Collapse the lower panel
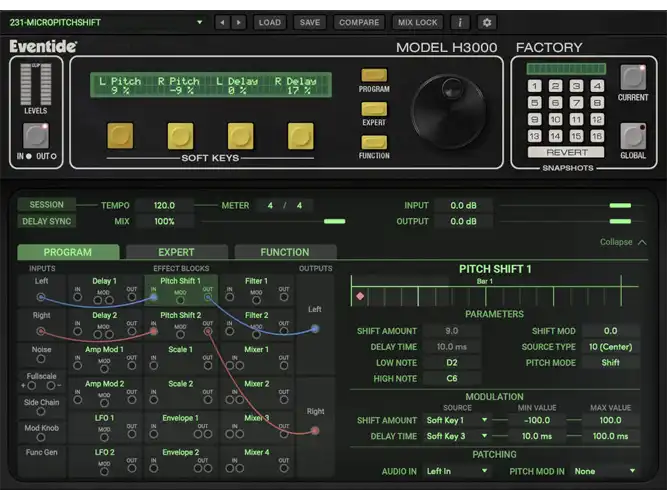 click(623, 242)
